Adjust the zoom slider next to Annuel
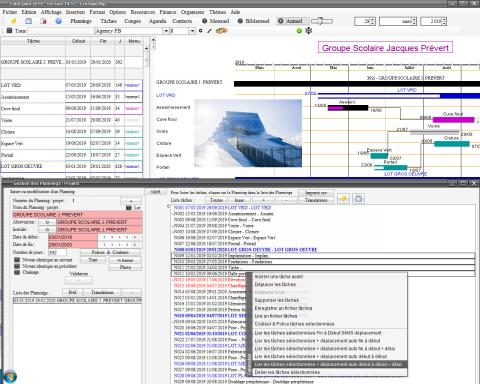This screenshot has height=384, width=480. click(321, 21)
